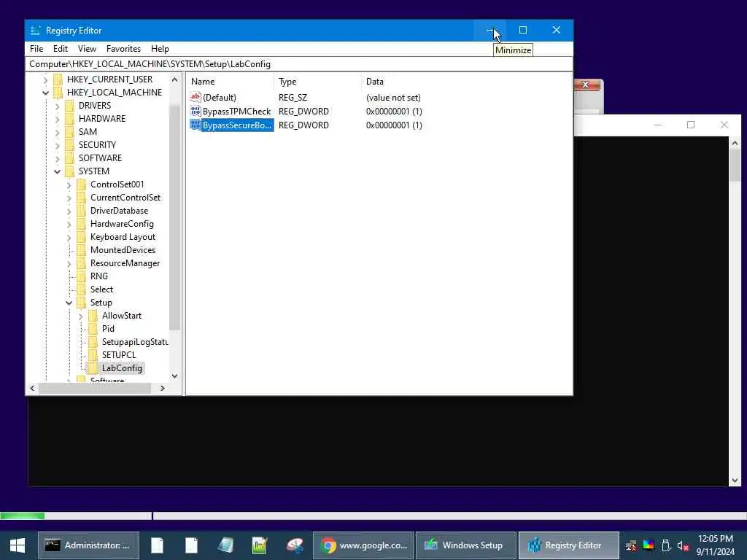Sort values by the Name column header
The width and height of the screenshot is (747, 560).
(x=231, y=82)
